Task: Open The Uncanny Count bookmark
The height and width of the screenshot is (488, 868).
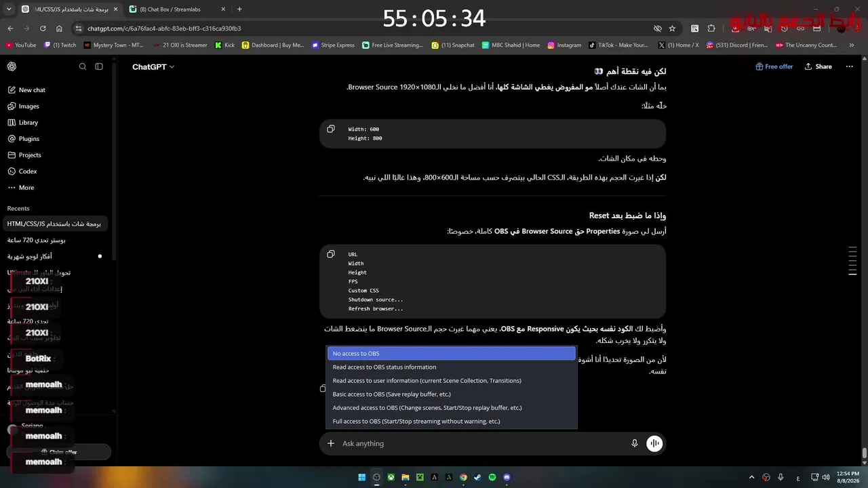Action: tap(806, 45)
